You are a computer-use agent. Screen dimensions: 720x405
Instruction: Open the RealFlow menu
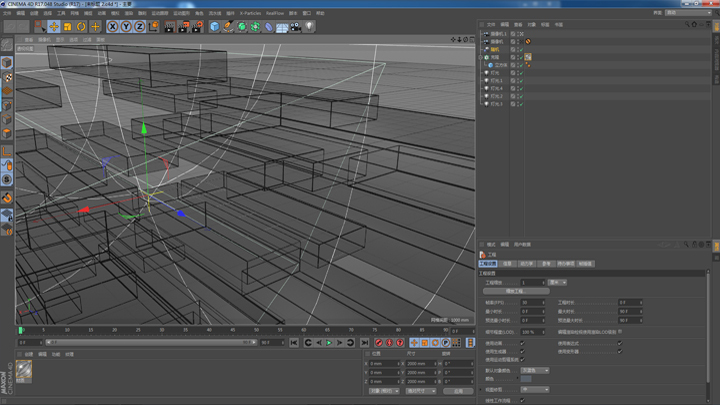pyautogui.click(x=275, y=13)
